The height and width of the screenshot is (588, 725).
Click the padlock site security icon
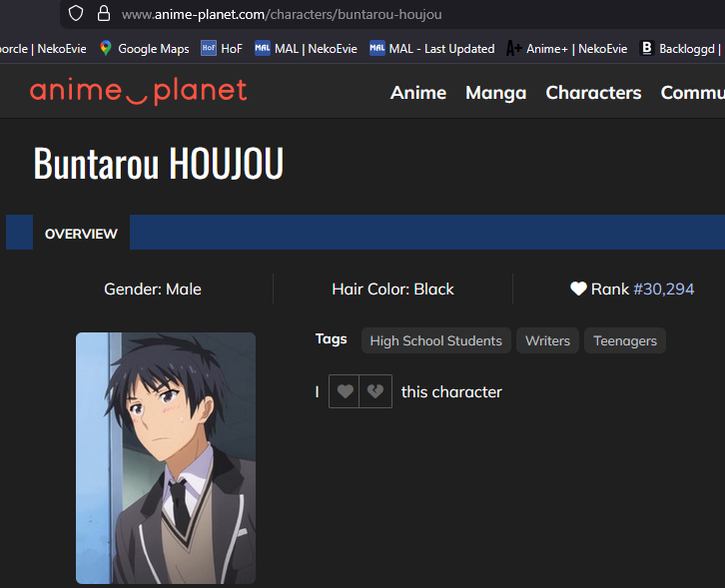[x=104, y=13]
